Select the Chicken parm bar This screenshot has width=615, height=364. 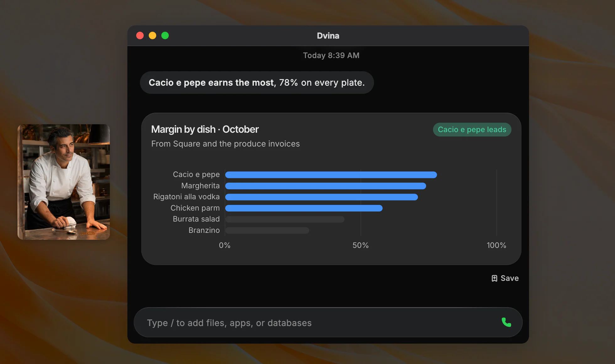click(x=304, y=208)
